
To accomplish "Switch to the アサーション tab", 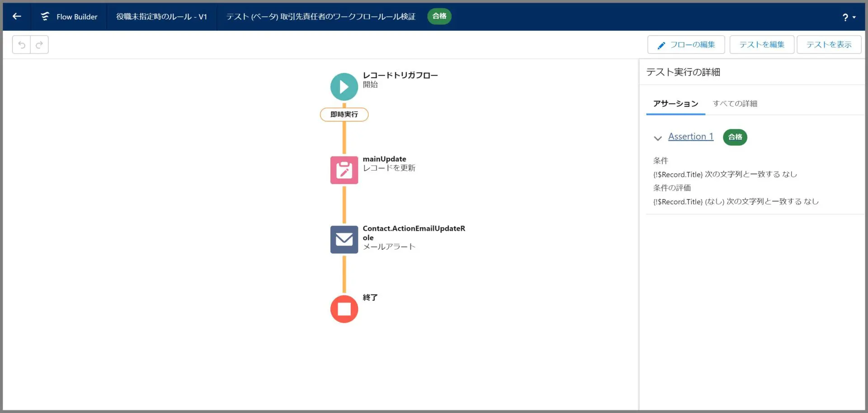I will pyautogui.click(x=675, y=104).
